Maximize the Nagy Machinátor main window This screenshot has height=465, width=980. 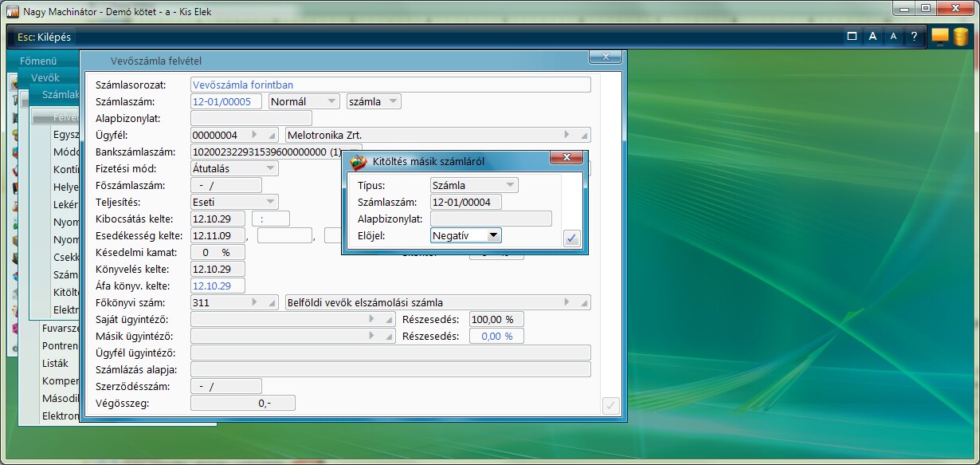[x=926, y=8]
